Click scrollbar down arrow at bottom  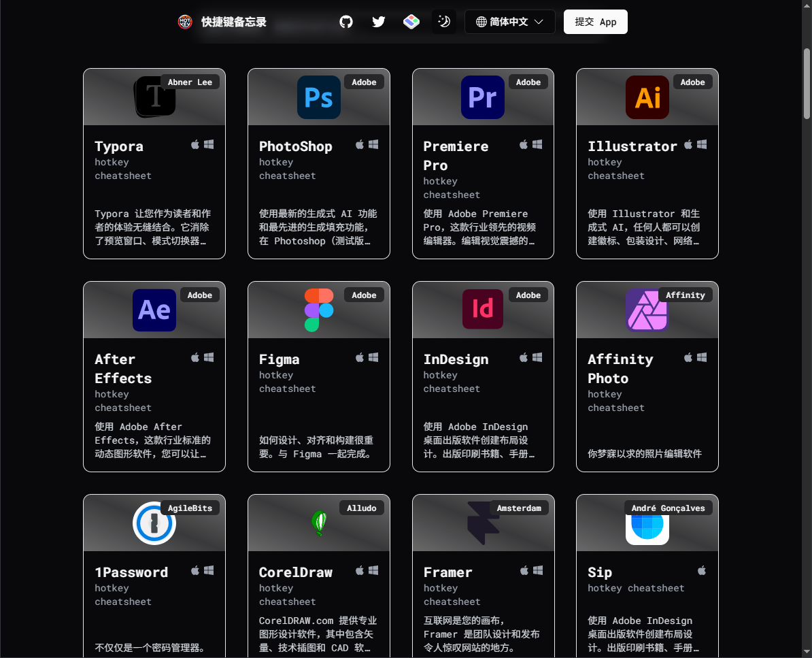click(807, 652)
